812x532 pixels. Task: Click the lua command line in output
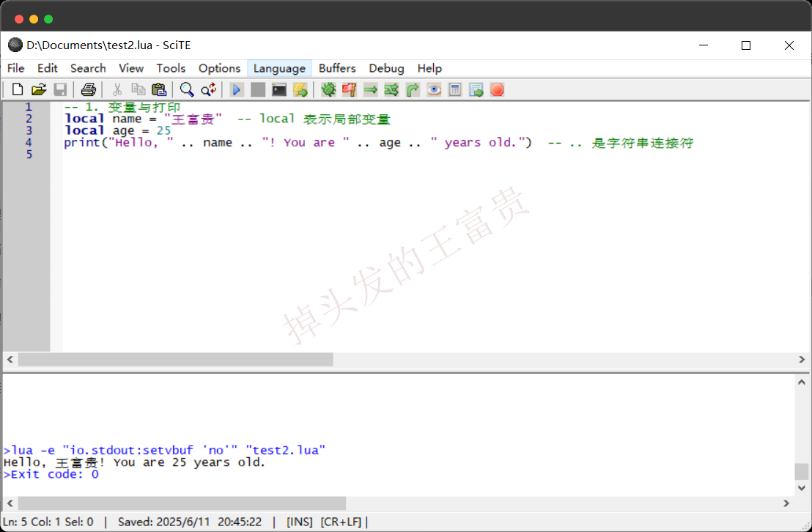[x=165, y=450]
